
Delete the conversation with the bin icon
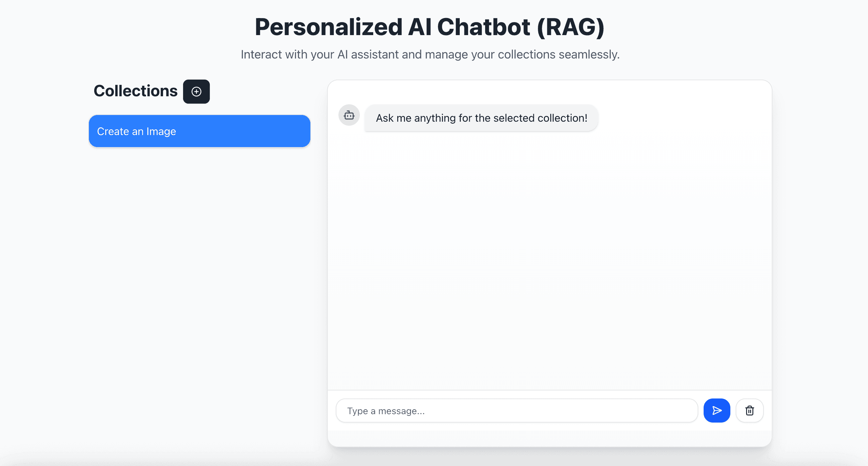[749, 411]
